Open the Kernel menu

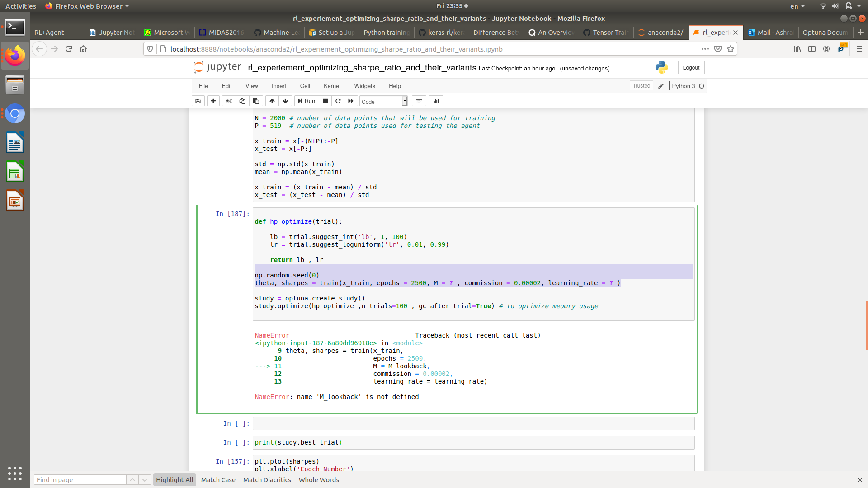click(x=332, y=86)
